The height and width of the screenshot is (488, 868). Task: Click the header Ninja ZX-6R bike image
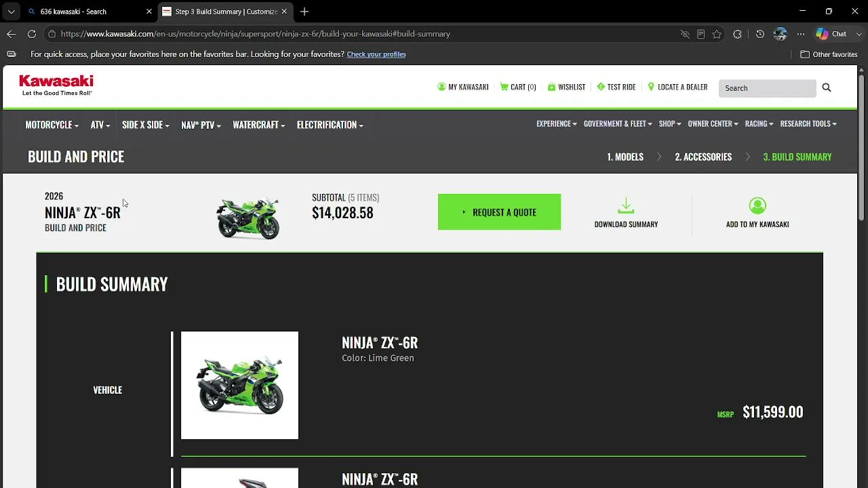(248, 218)
